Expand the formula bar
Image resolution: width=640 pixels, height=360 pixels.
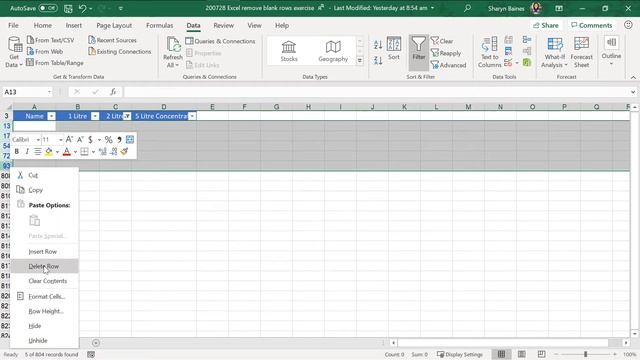(633, 92)
